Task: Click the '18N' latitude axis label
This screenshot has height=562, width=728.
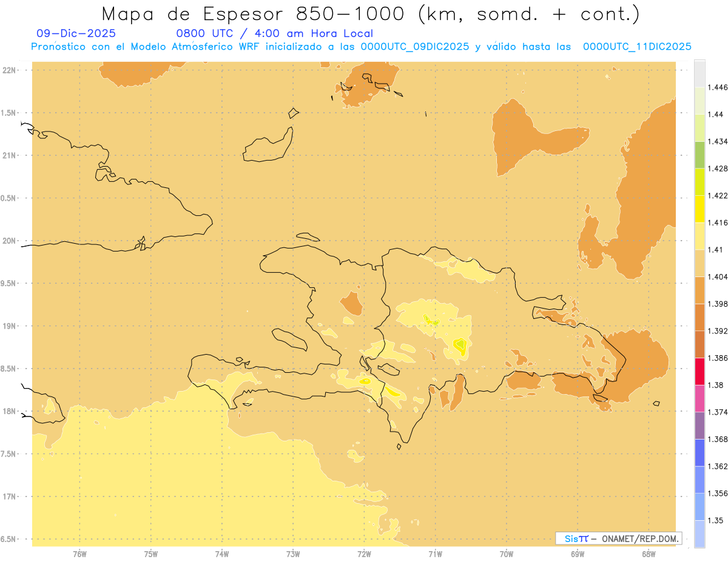Action: [10, 411]
